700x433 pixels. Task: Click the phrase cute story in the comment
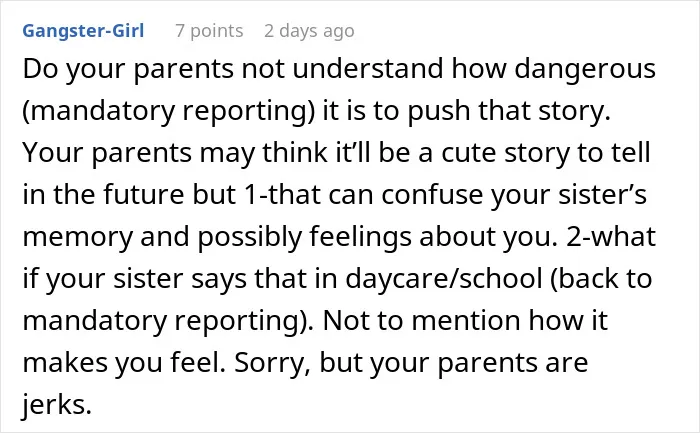505,153
